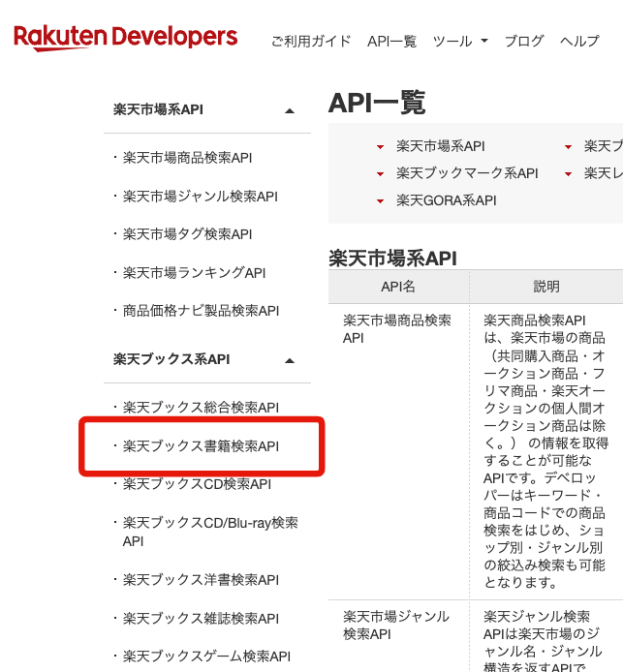The width and height of the screenshot is (623, 672).
Task: Click the 楽天ブックス系API sidebar heading
Action: (x=171, y=359)
